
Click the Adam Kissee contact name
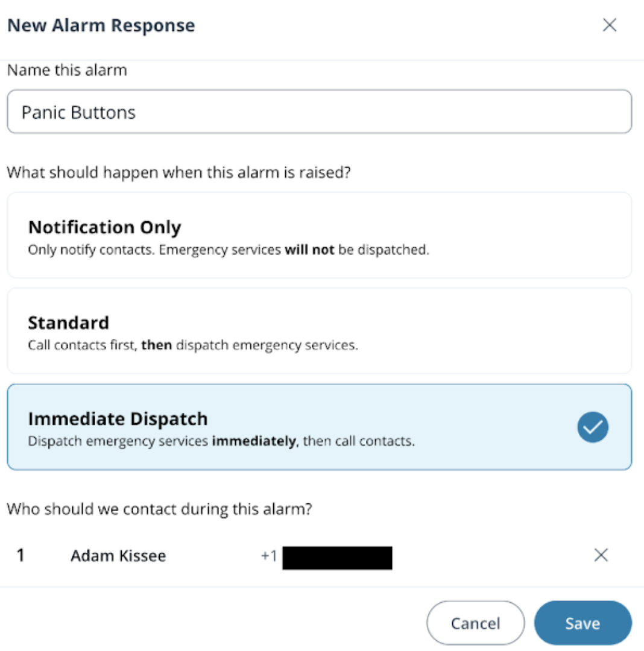point(118,555)
